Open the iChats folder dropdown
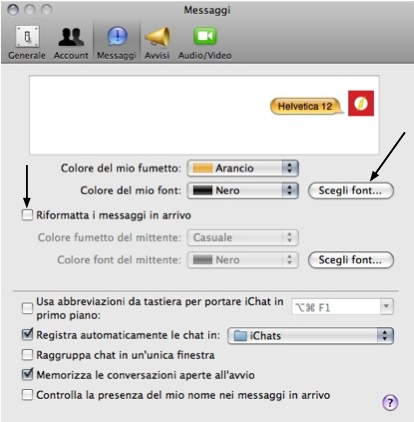Screen dimensions: 414x422 310,336
